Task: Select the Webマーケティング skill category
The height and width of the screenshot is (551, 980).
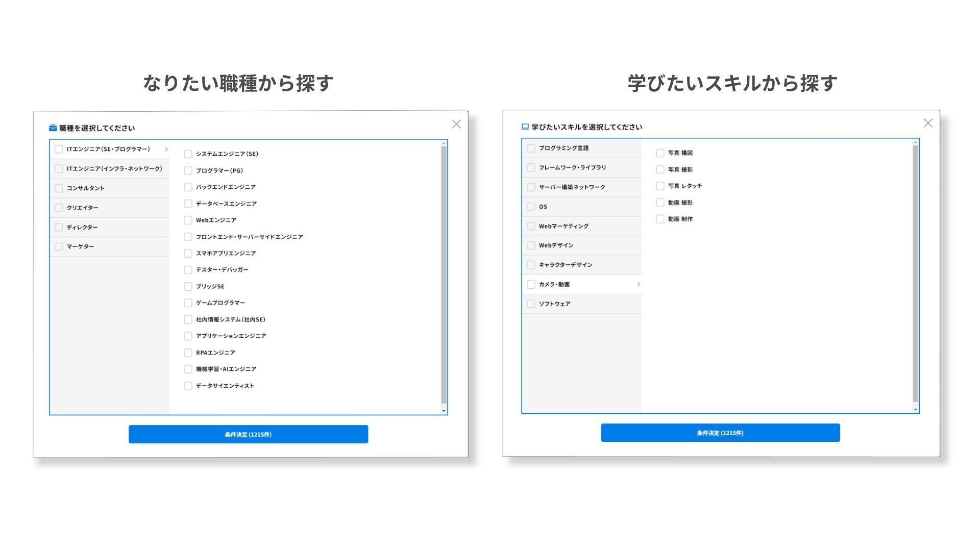Action: (x=563, y=226)
